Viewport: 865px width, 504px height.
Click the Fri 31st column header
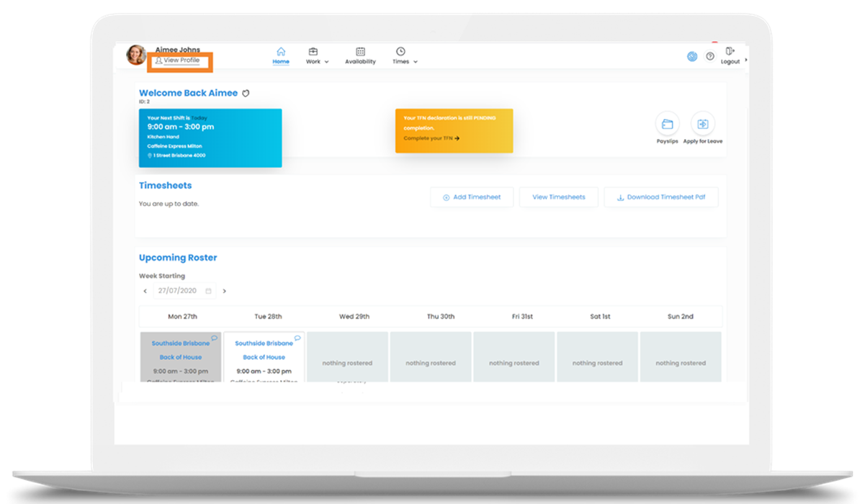[524, 317]
